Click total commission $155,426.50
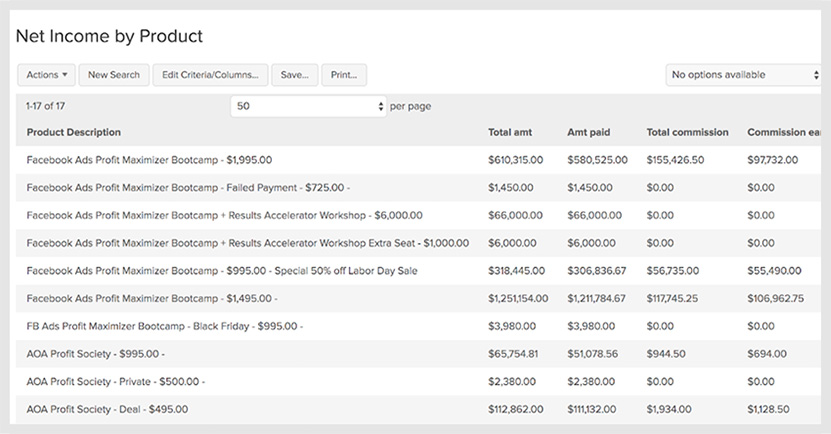 tap(675, 160)
